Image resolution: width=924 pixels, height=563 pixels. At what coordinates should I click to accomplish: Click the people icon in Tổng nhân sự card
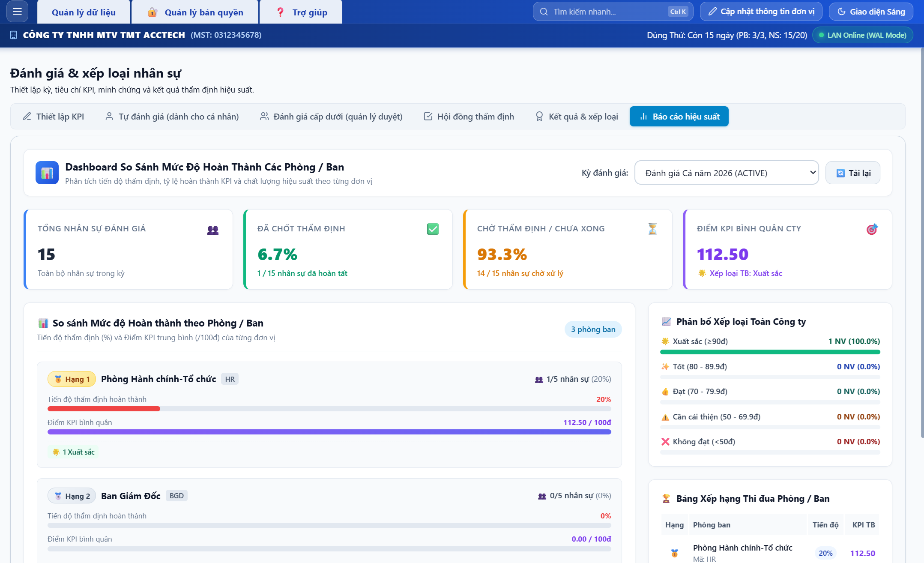(213, 230)
